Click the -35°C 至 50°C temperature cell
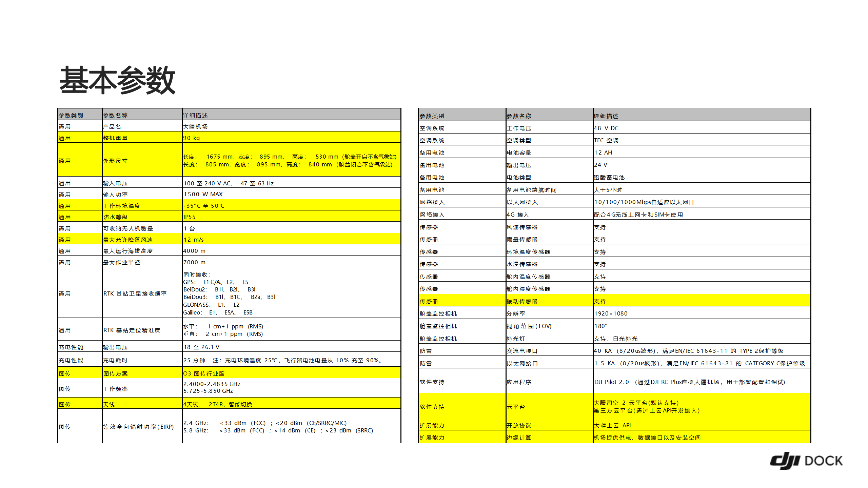 (x=291, y=205)
